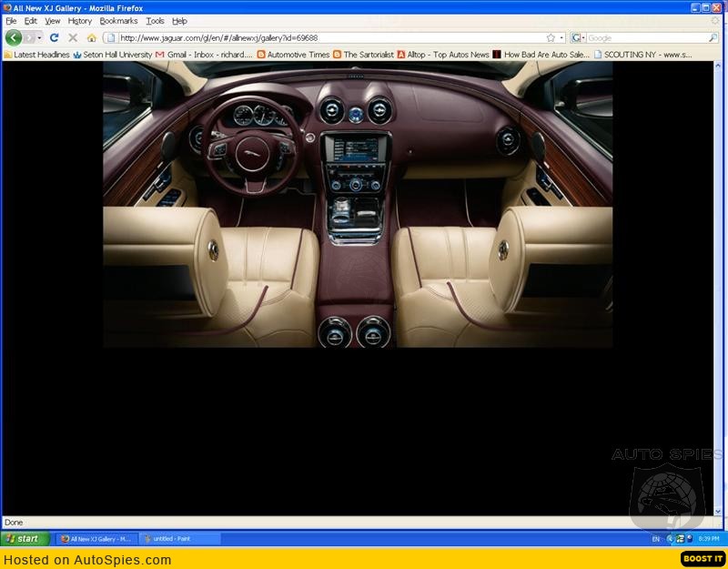This screenshot has width=728, height=569.
Task: Open the Google search engine selector
Action: click(578, 37)
